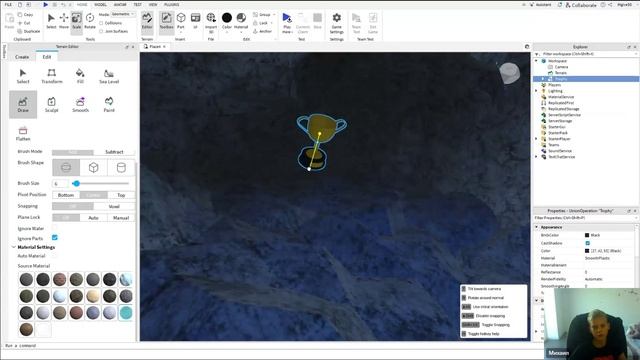Enable the Ignore Water checkbox
640x360 pixels.
coord(55,228)
